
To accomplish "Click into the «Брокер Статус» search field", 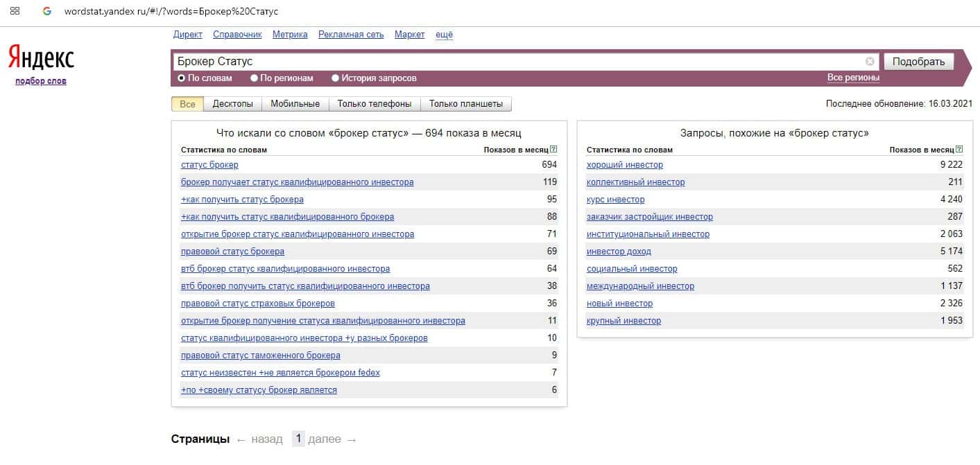I will coord(513,62).
